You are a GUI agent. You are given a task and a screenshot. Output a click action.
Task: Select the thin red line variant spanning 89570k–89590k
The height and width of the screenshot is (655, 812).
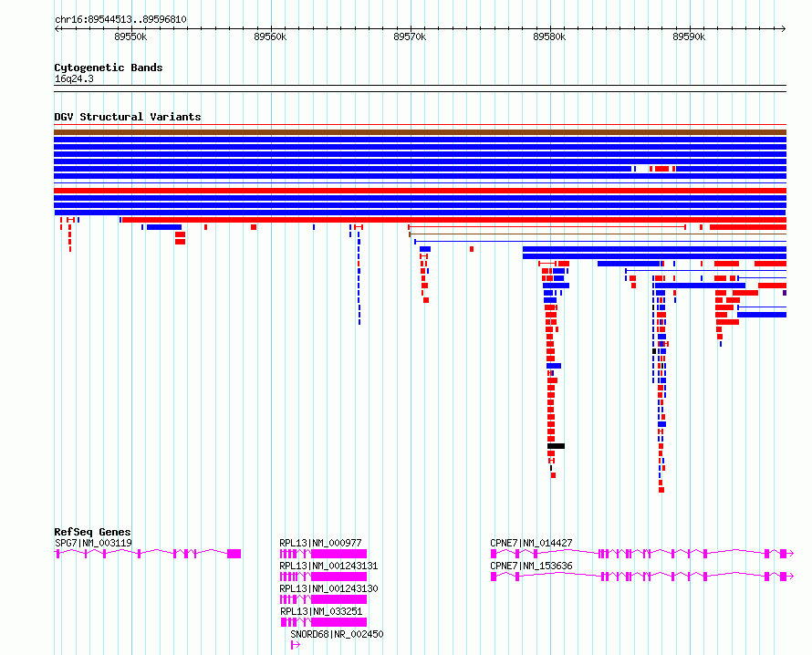(x=547, y=227)
